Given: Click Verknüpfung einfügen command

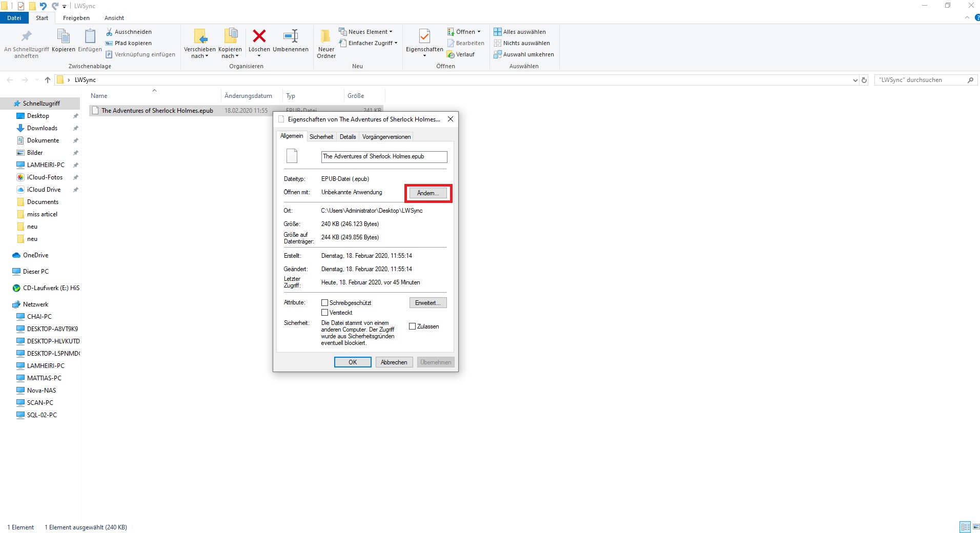Looking at the screenshot, I should 140,54.
